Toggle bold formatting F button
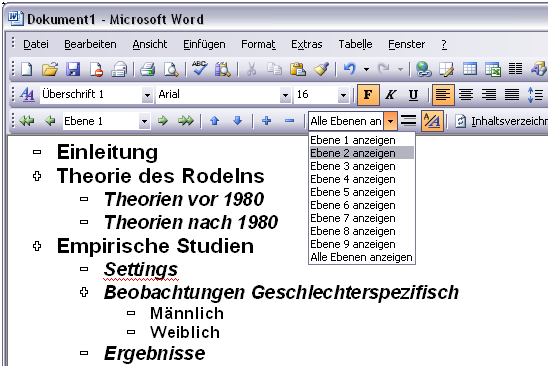This screenshot has width=548, height=366. point(368,94)
